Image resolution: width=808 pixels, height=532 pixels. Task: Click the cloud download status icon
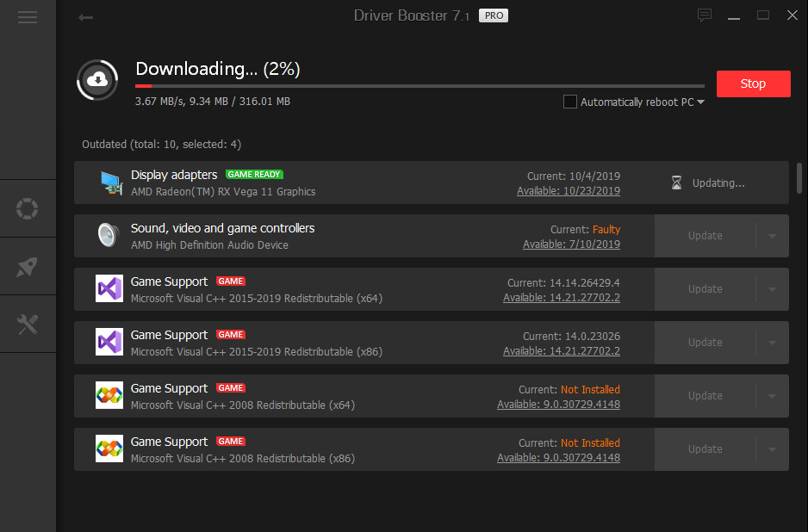96,79
